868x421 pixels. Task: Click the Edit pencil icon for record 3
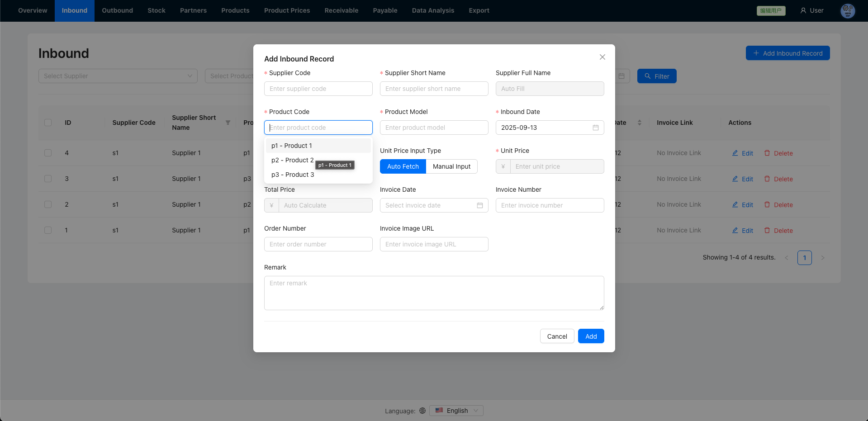click(735, 179)
